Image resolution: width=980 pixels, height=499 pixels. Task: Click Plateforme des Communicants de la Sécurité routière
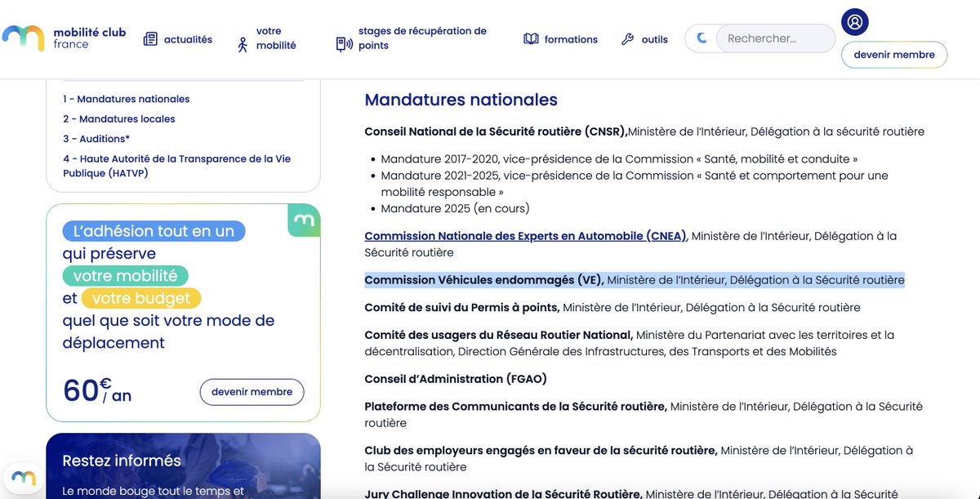coord(516,407)
